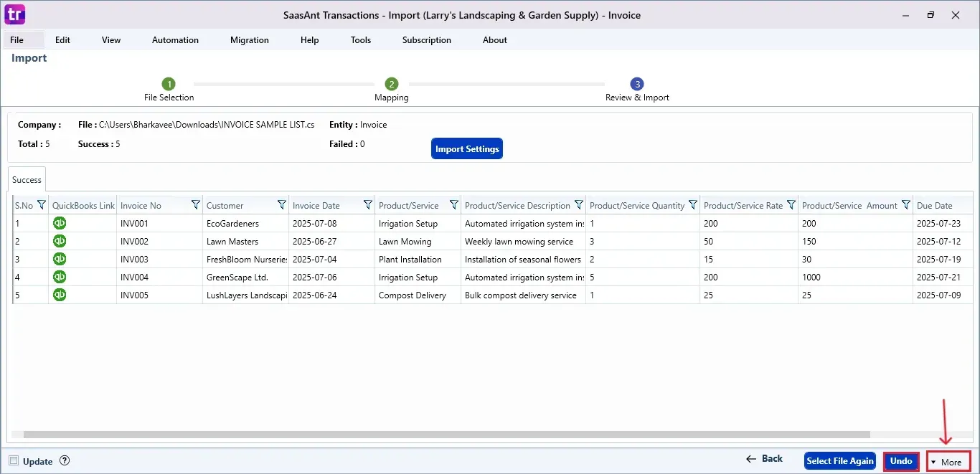
Task: Filter the Invoice No column
Action: [195, 205]
